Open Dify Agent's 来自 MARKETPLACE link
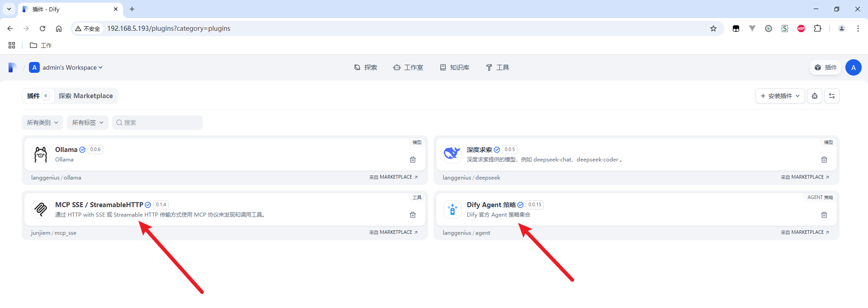 (805, 232)
